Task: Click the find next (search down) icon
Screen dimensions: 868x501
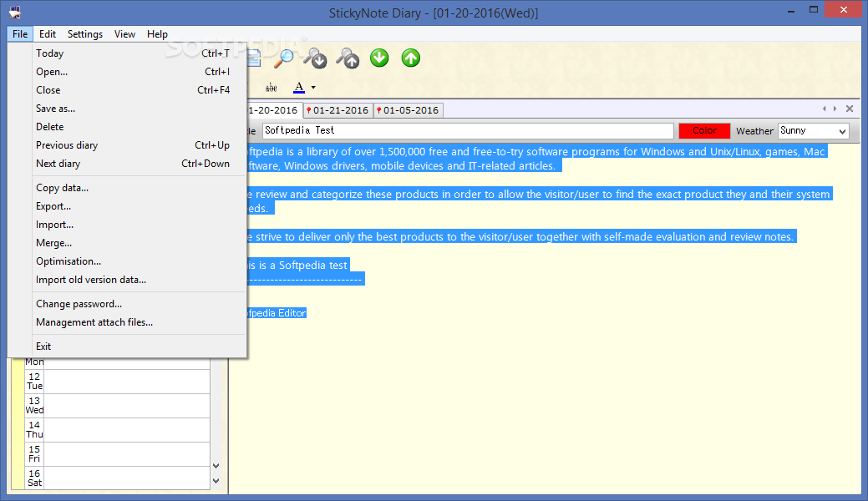Action: coord(316,58)
